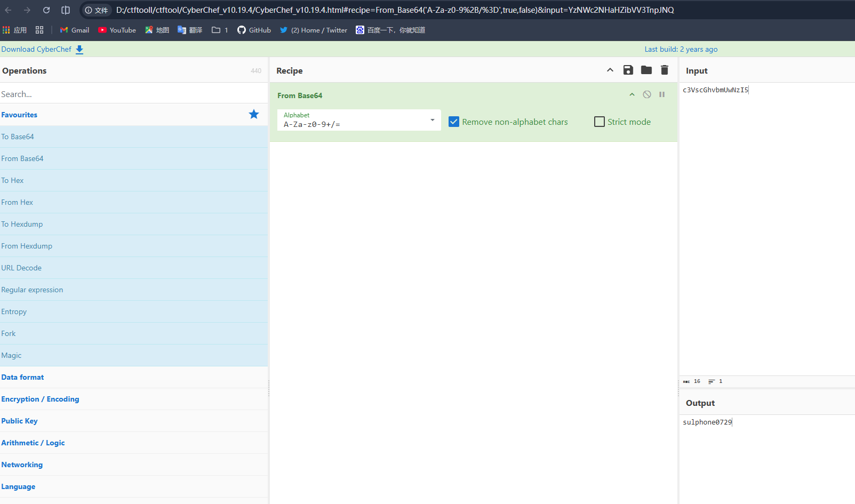Set breakpoint on From Base64 operation
This screenshot has width=855, height=504.
click(x=662, y=94)
